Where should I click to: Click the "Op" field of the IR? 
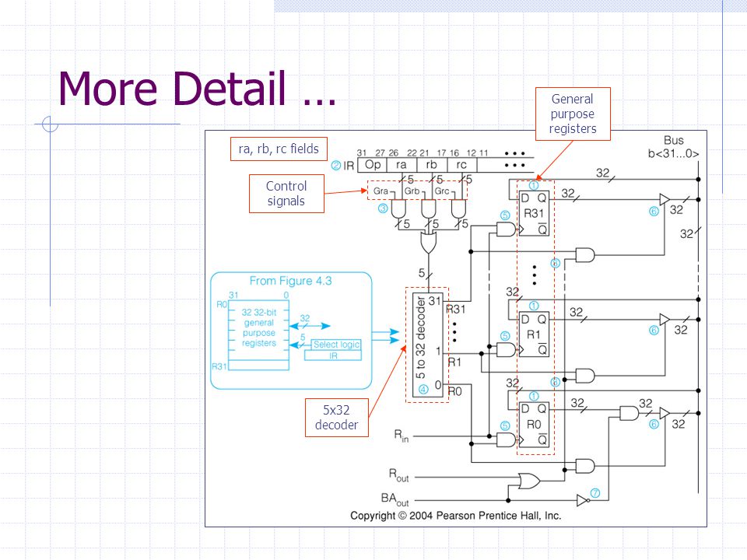[x=372, y=165]
